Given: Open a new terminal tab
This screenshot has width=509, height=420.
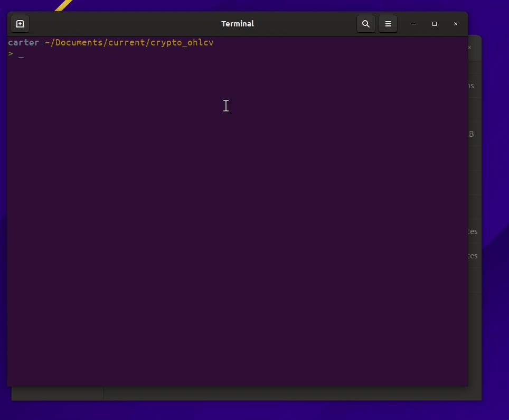Looking at the screenshot, I should click(20, 24).
